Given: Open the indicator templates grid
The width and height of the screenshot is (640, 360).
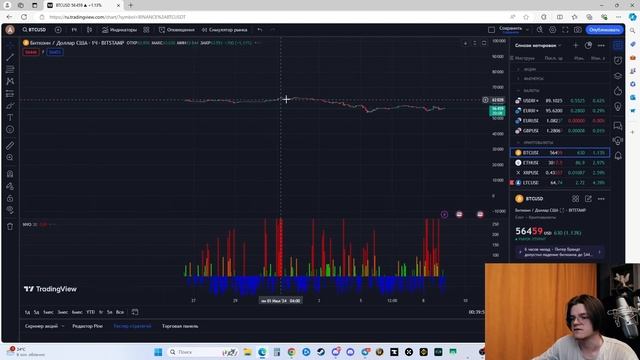Looking at the screenshot, I should coord(146,30).
